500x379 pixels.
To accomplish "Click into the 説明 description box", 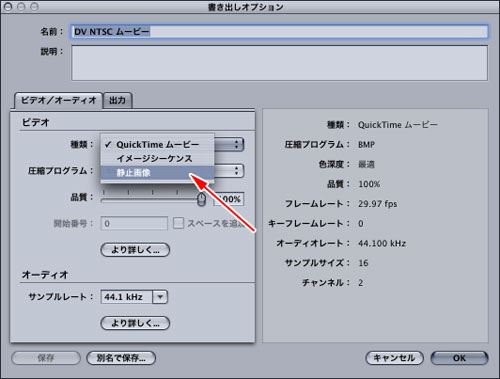I will 280,63.
